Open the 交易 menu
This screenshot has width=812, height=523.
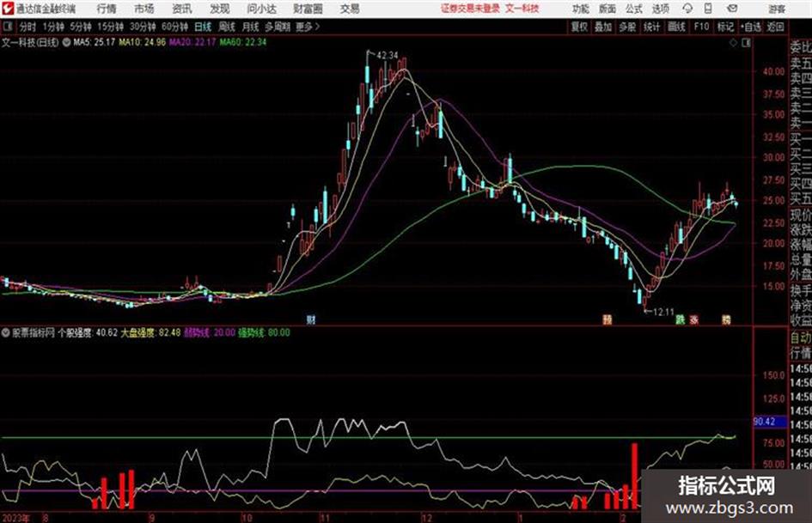(350, 9)
